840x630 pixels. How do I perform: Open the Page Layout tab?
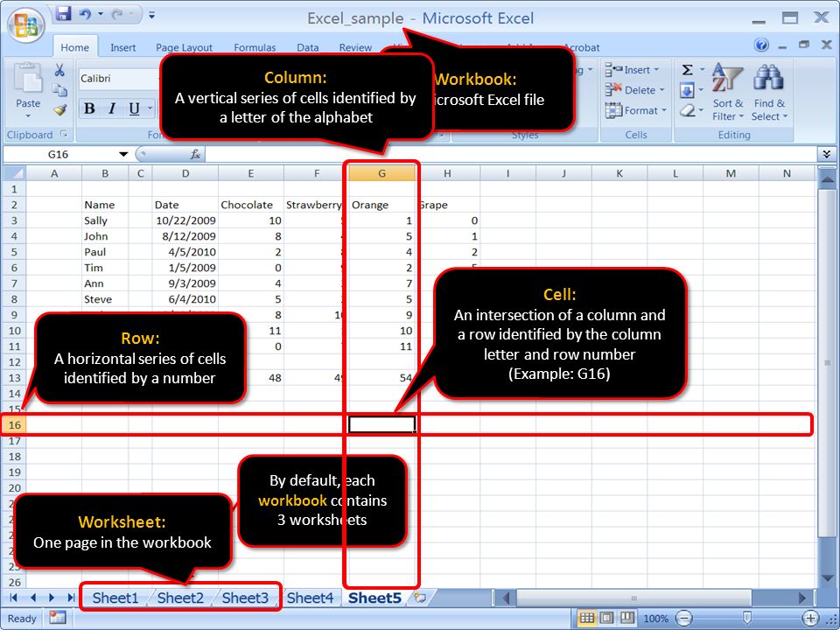(184, 47)
